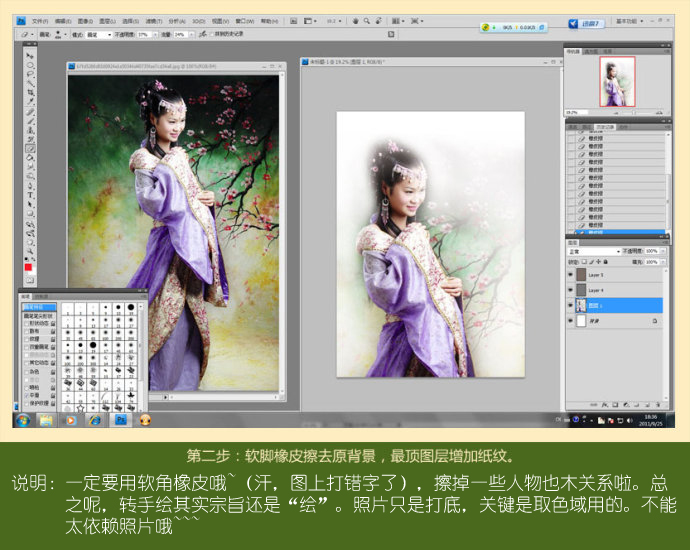Enable the 纹理 checkbox in the Brush panel

pos(26,339)
